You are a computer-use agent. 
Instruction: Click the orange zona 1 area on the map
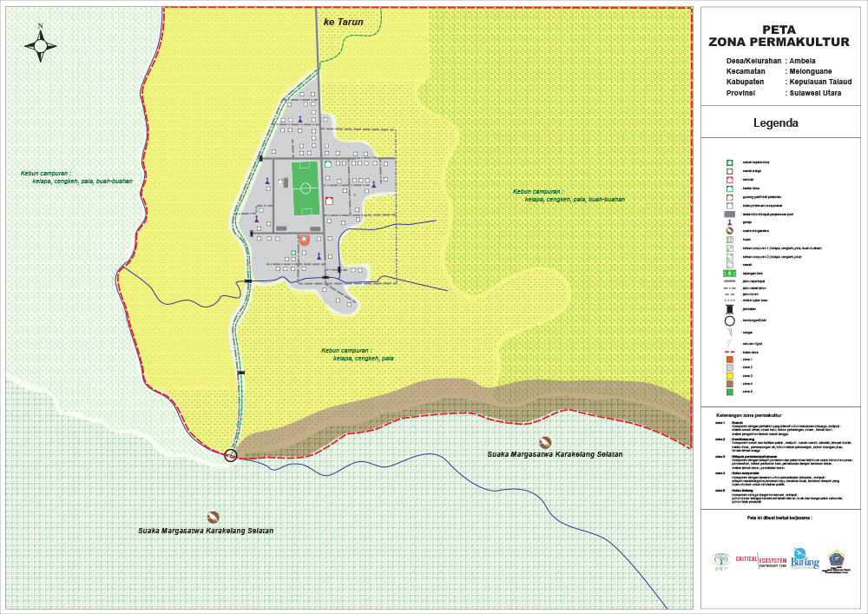(304, 240)
